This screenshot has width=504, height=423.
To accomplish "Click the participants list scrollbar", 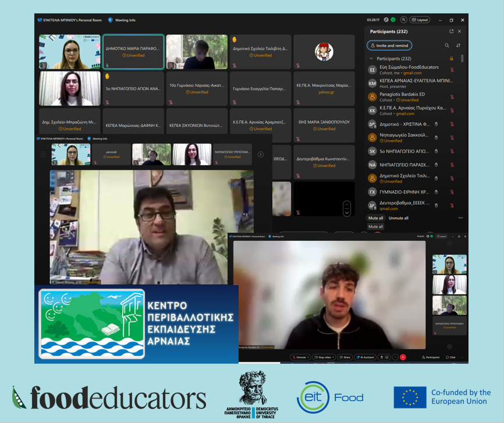I will click(463, 59).
